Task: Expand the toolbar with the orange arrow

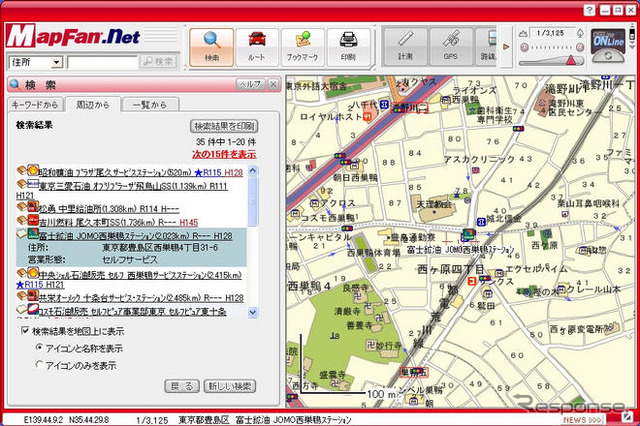Action: (506, 47)
